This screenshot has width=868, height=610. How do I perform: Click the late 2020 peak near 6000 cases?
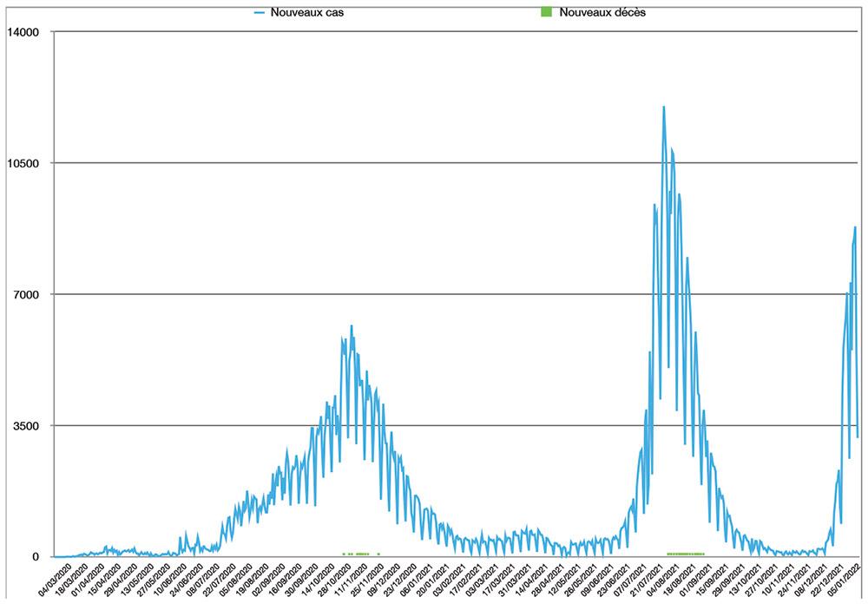pyautogui.click(x=352, y=326)
